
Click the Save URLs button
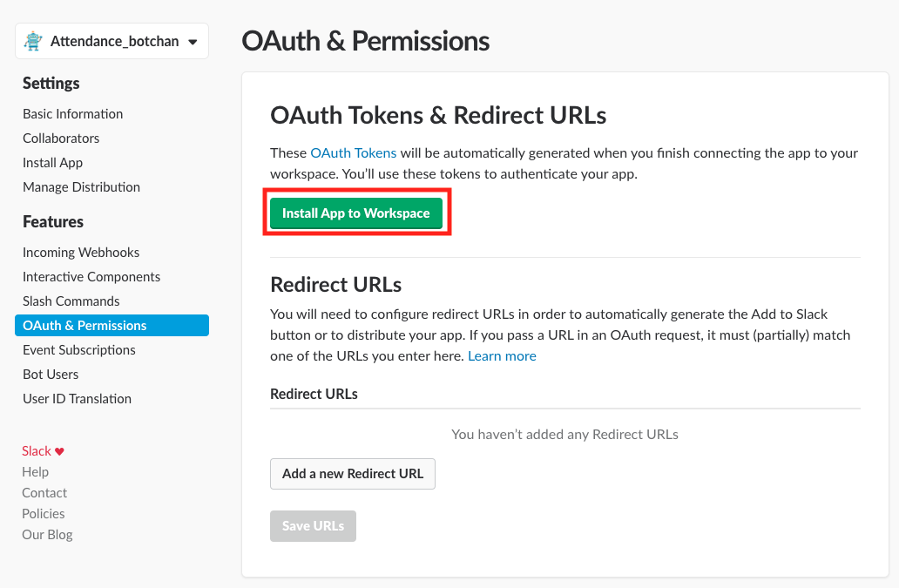click(313, 526)
